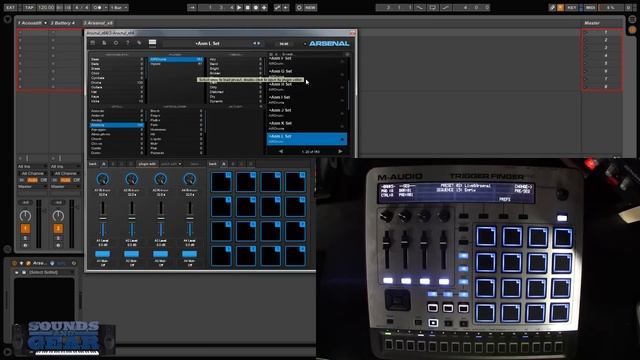The height and width of the screenshot is (360, 640).
Task: Select Hybrid in the Plugins list
Action: click(x=176, y=64)
